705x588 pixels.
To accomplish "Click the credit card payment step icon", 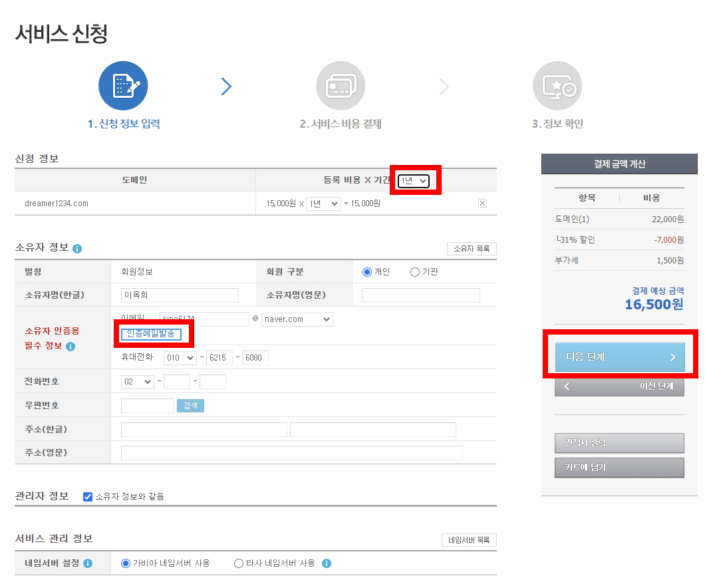I will coord(341,85).
